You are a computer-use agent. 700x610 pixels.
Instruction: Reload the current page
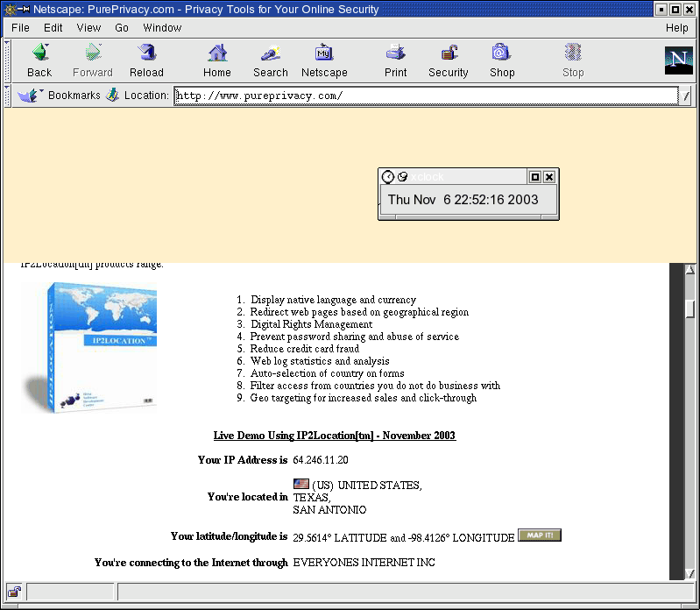coord(146,53)
